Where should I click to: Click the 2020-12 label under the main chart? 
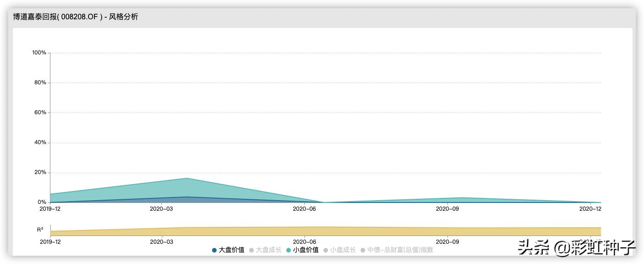(590, 209)
